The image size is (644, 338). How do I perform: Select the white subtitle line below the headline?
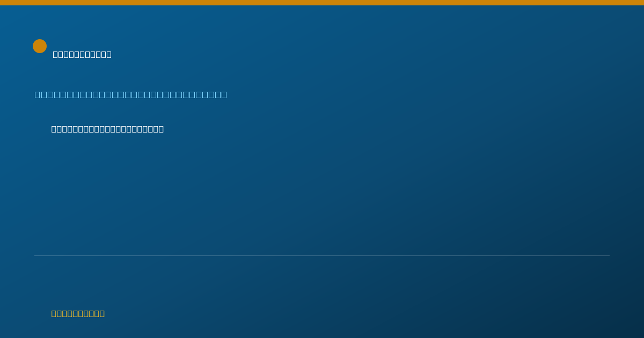coord(107,129)
